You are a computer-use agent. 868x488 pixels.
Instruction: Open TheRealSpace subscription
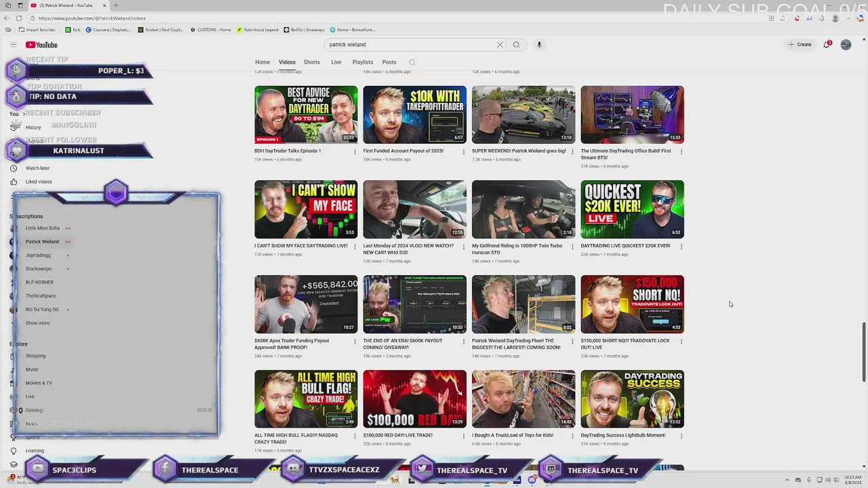tap(39, 296)
